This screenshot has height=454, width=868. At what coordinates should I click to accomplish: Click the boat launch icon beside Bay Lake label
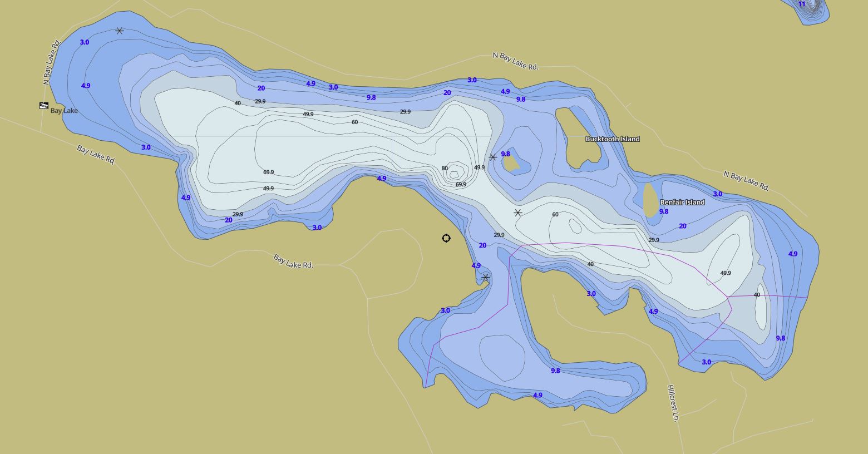[x=44, y=106]
